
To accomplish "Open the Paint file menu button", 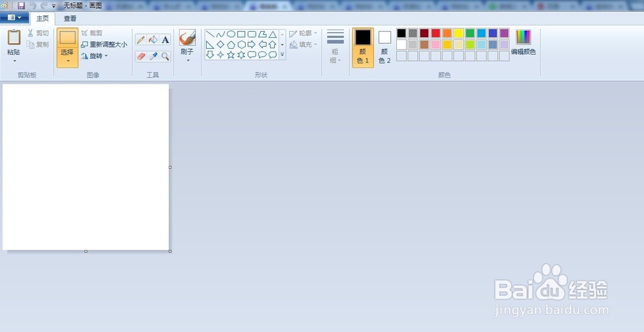I will 14,17.
